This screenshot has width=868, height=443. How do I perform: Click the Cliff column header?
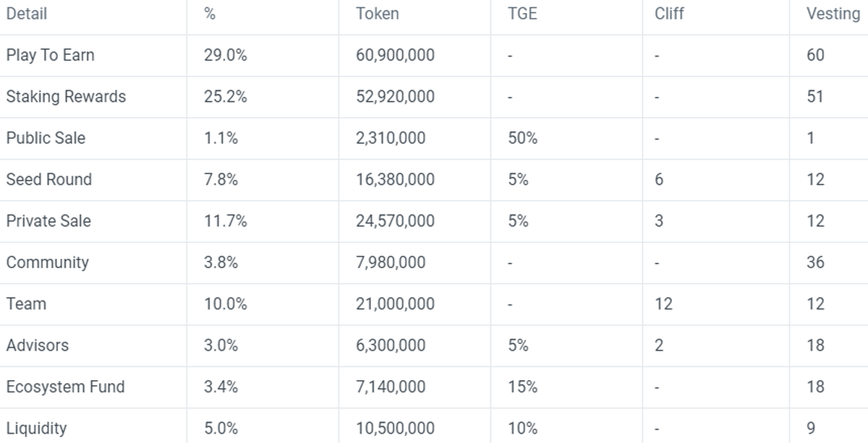click(x=669, y=14)
